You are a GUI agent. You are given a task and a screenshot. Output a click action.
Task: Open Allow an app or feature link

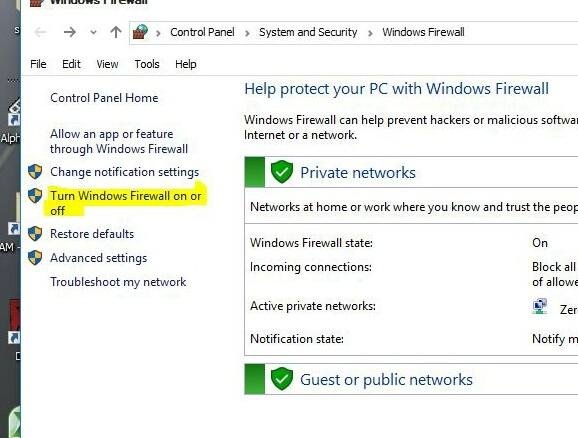119,141
